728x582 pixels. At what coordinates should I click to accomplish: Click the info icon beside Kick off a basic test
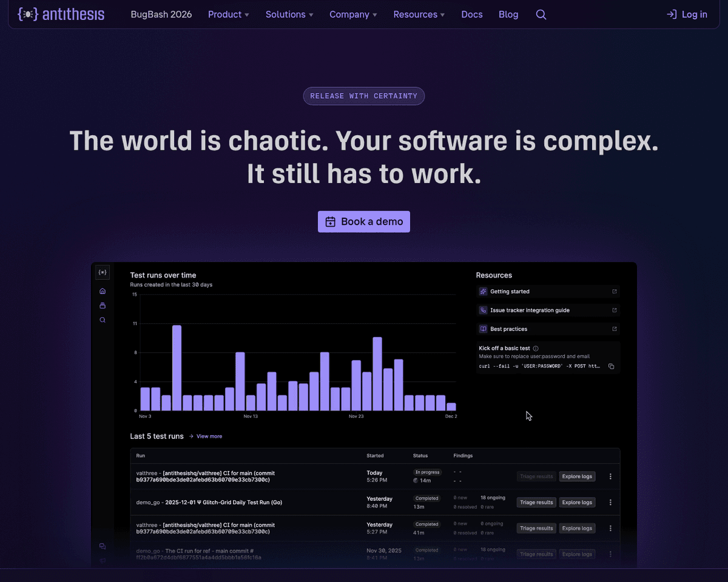(536, 349)
